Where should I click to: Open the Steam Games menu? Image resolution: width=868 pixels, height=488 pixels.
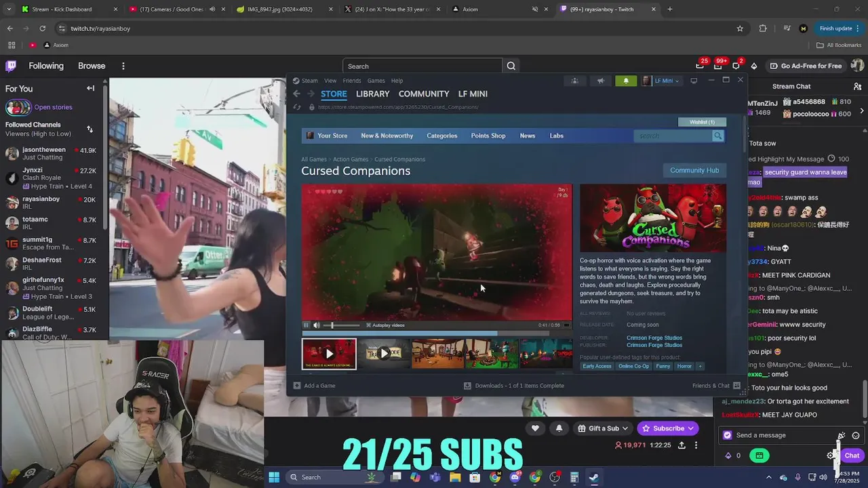376,81
